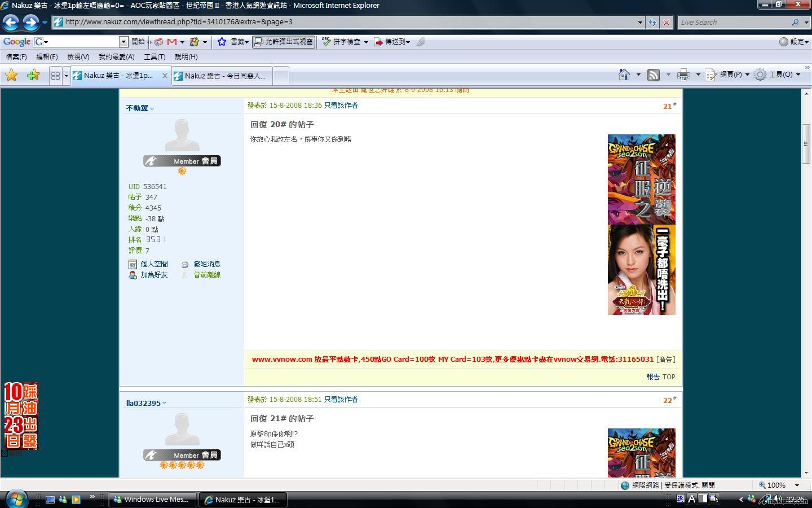Image resolution: width=812 pixels, height=508 pixels.
Task: Click the Gmail icon in Google toolbar
Action: [x=172, y=42]
